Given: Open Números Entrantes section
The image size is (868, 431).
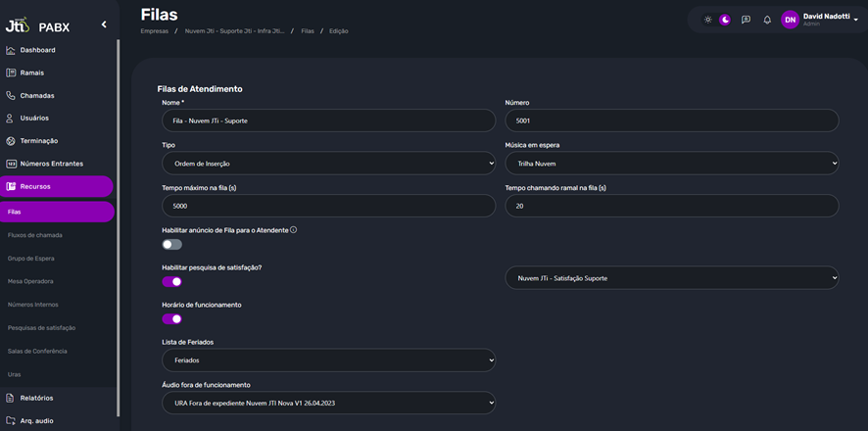Looking at the screenshot, I should (x=51, y=164).
